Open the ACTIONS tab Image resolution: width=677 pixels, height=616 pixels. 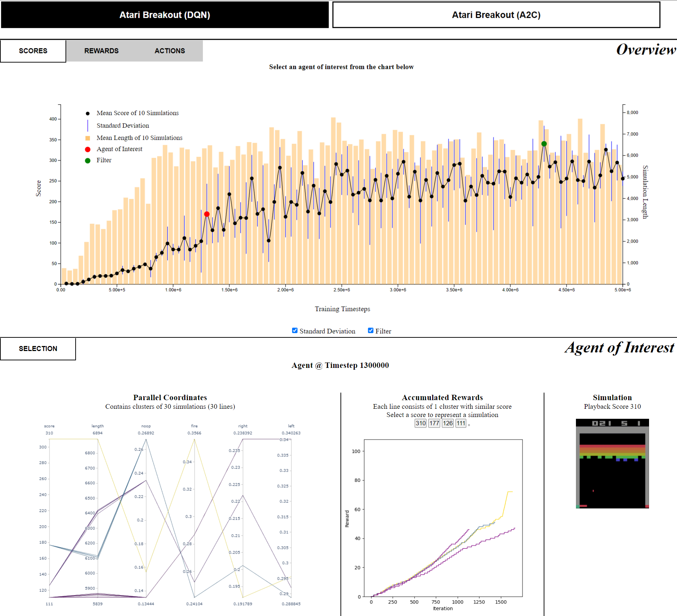tap(170, 51)
